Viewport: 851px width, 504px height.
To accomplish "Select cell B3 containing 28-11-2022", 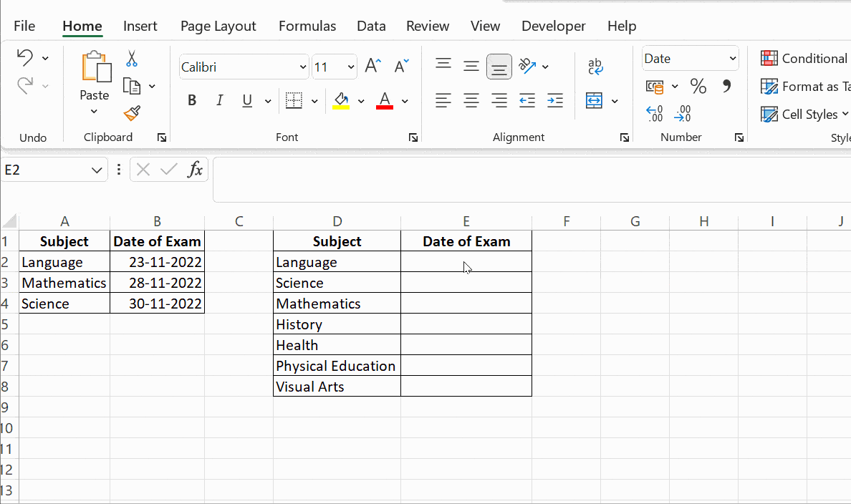I will (x=158, y=283).
